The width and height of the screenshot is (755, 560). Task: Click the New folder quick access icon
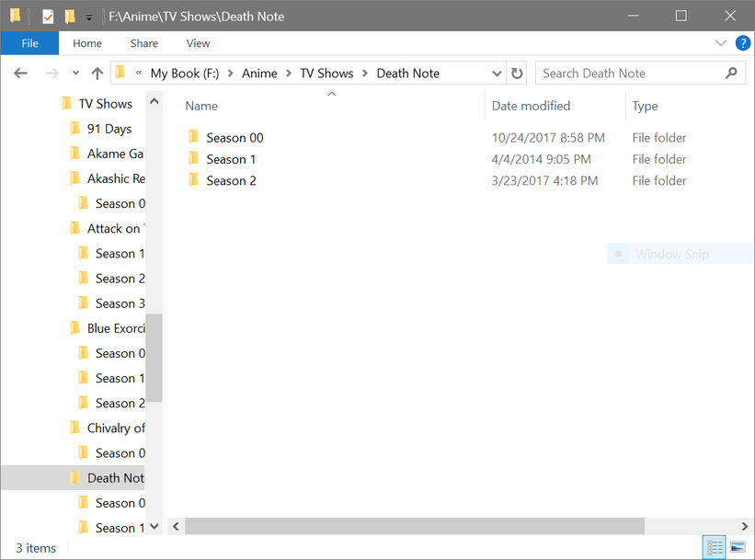(x=70, y=17)
